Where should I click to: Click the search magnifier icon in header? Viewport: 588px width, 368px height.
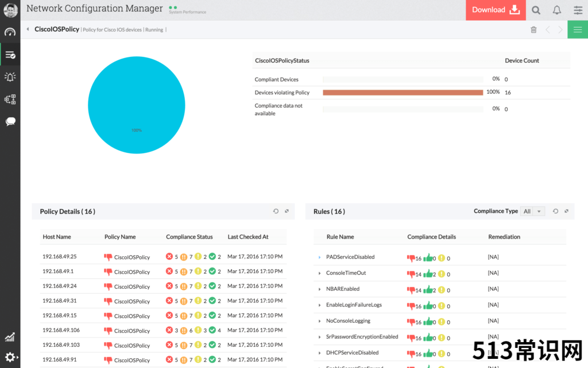(x=536, y=10)
